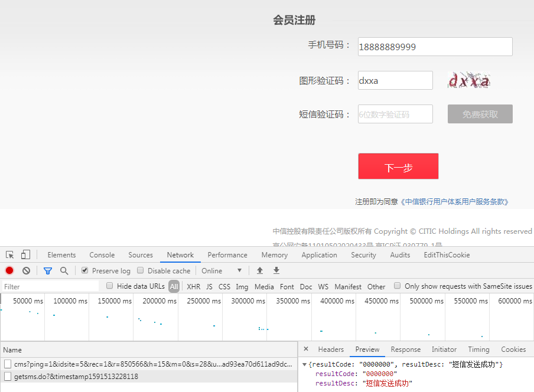Focus the 图形验证码 input field
The height and width of the screenshot is (392, 534).
point(395,80)
